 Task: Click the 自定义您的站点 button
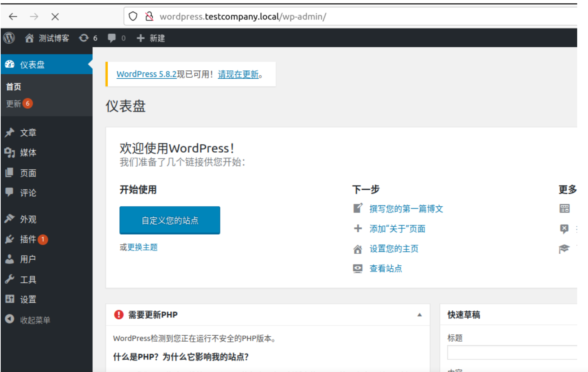pos(170,220)
